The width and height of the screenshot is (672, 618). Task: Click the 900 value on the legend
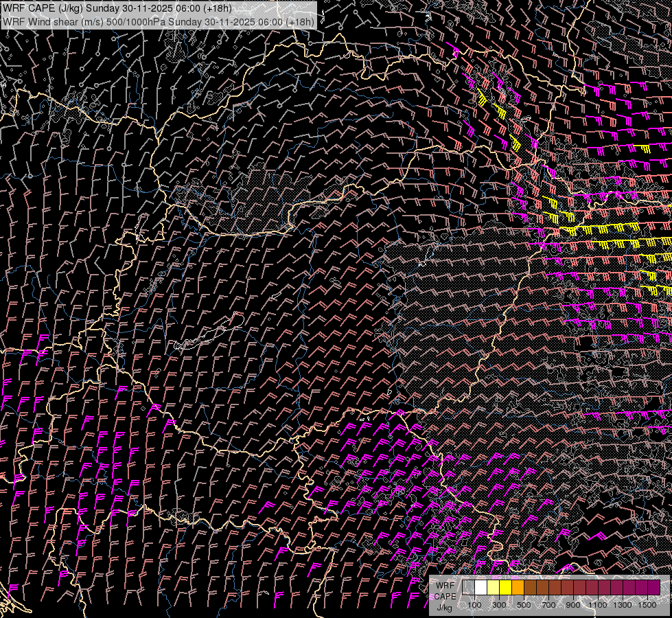click(x=573, y=605)
